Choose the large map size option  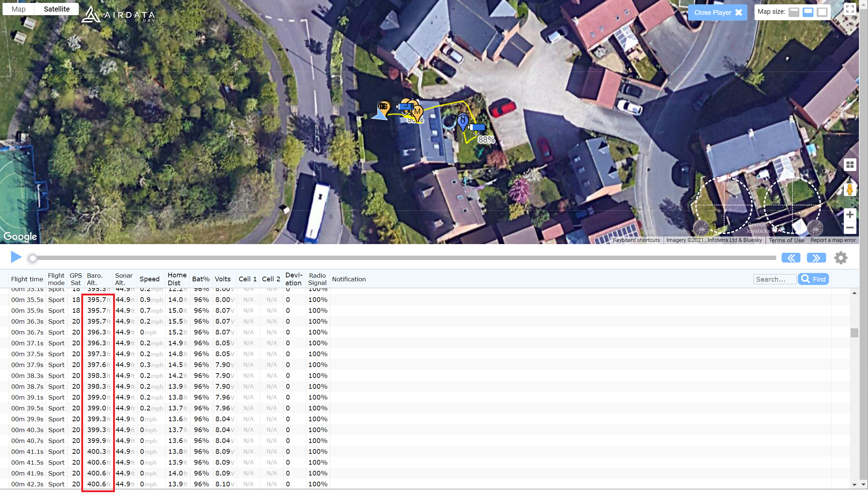pyautogui.click(x=822, y=12)
